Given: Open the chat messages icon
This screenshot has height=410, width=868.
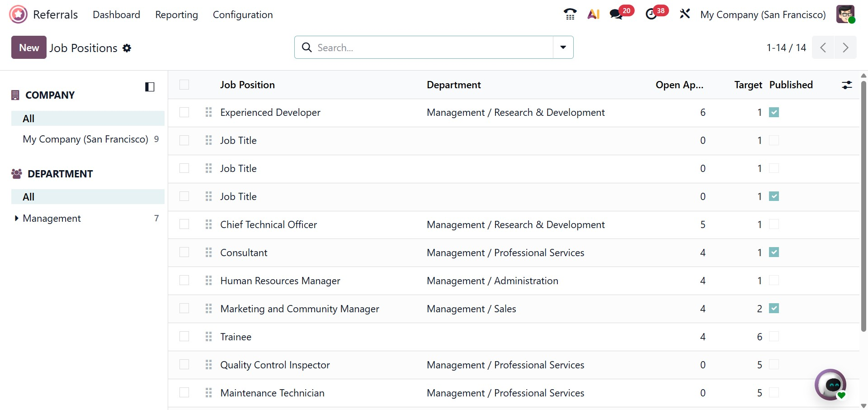Looking at the screenshot, I should (x=616, y=14).
